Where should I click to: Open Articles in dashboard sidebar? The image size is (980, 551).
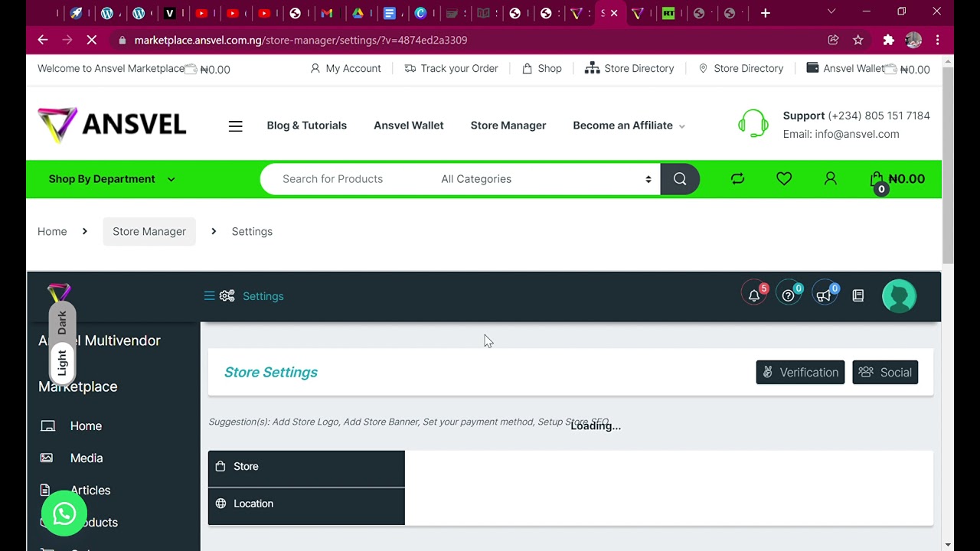pyautogui.click(x=90, y=491)
